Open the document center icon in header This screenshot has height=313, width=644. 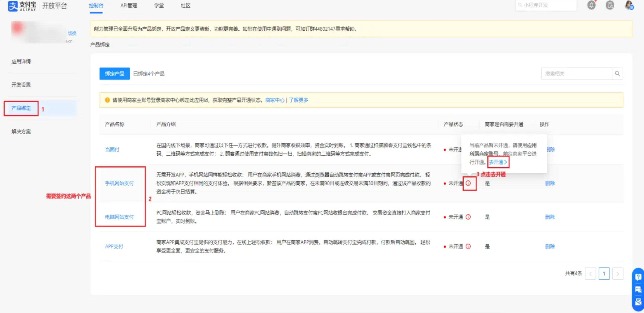click(610, 5)
